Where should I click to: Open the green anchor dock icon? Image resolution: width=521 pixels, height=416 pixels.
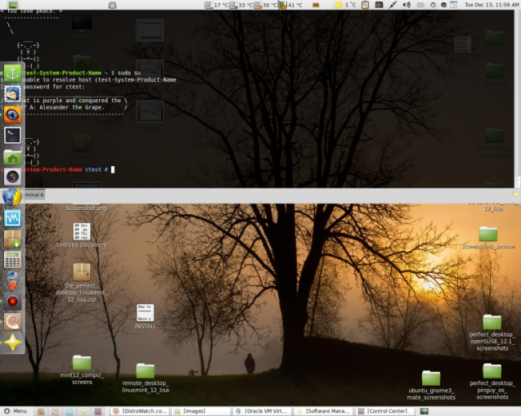[x=12, y=73]
